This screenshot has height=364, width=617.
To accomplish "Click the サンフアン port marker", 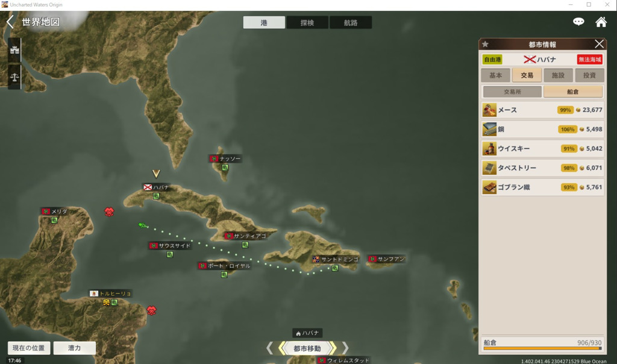I will click(x=386, y=259).
